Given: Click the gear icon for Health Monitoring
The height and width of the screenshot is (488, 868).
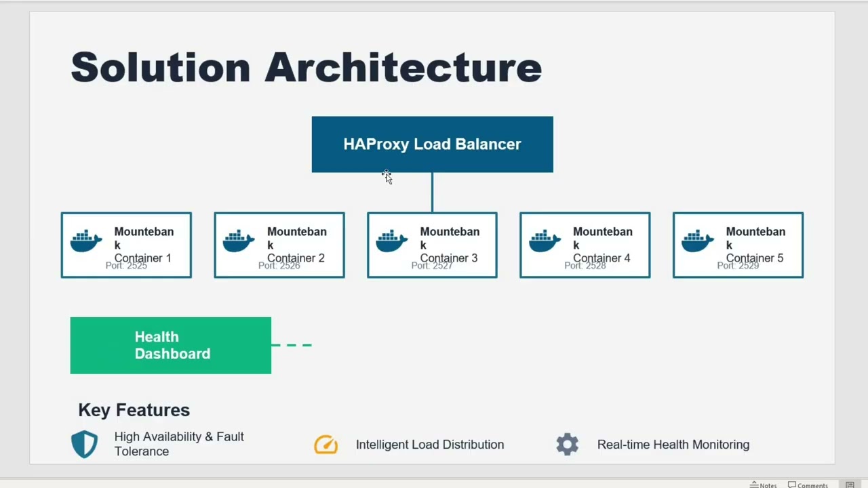Looking at the screenshot, I should [x=568, y=445].
